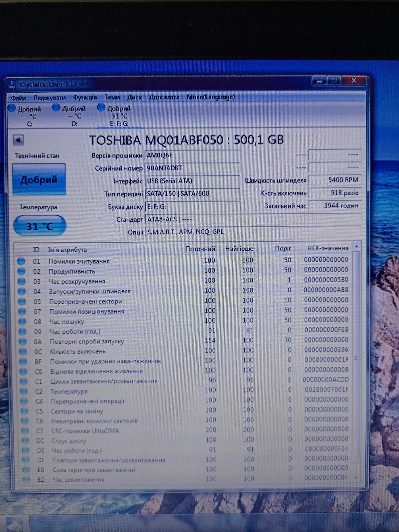Open the Редагувати menu
This screenshot has height=532, width=399.
(50, 97)
